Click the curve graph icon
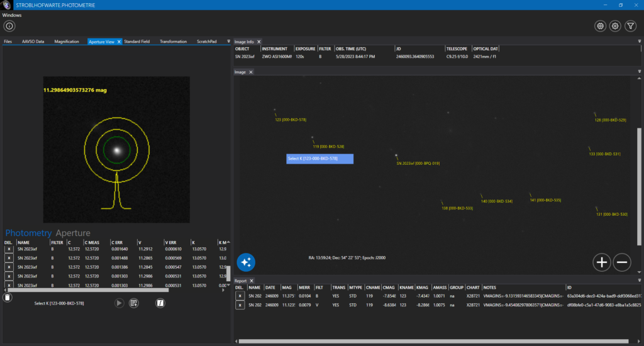This screenshot has height=346, width=644. pyautogui.click(x=160, y=303)
